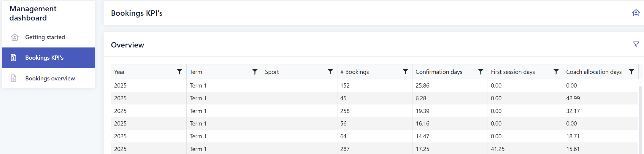
Task: Filter the First session days column
Action: 556,72
